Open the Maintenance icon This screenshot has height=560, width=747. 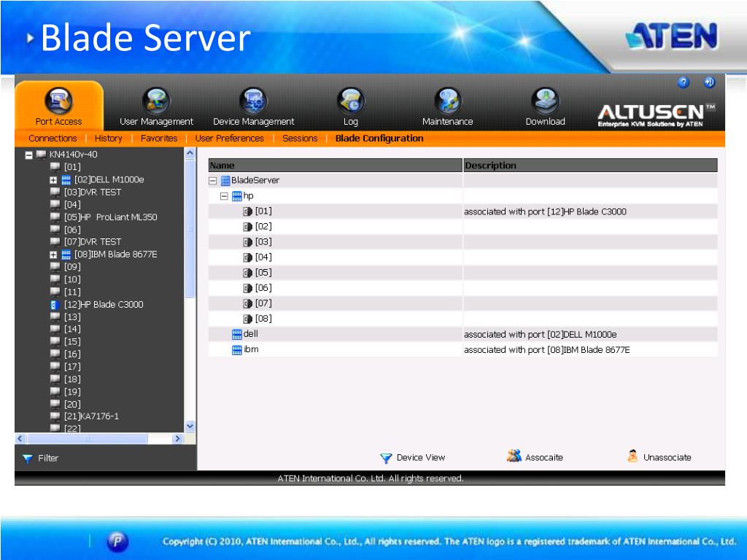[448, 101]
